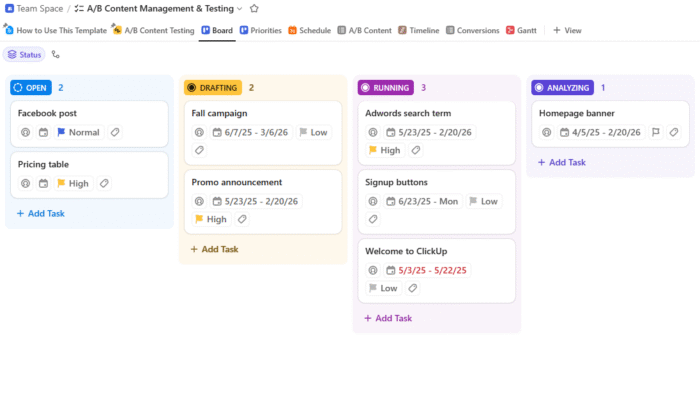Switch to the Gantt tab

click(x=521, y=30)
